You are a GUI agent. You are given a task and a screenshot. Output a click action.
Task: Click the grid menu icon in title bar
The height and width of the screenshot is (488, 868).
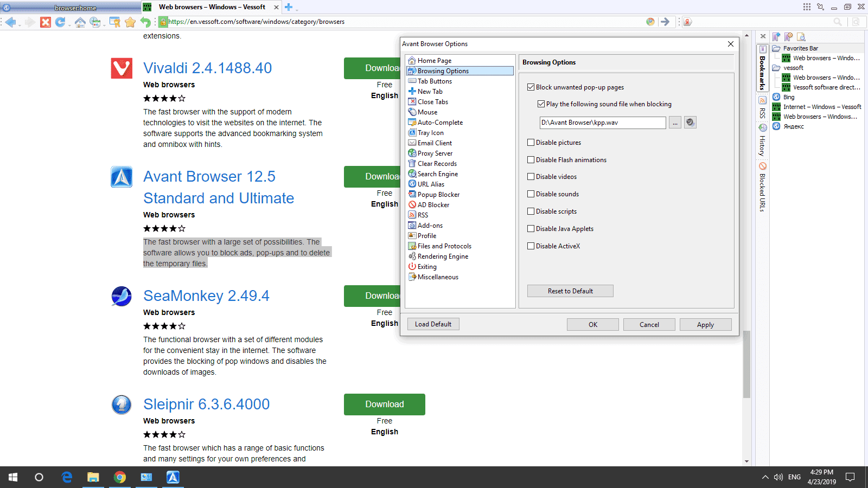807,7
